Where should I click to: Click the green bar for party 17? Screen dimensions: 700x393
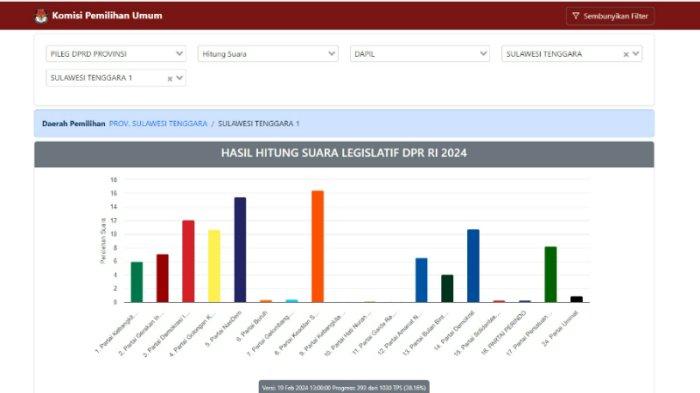click(551, 274)
